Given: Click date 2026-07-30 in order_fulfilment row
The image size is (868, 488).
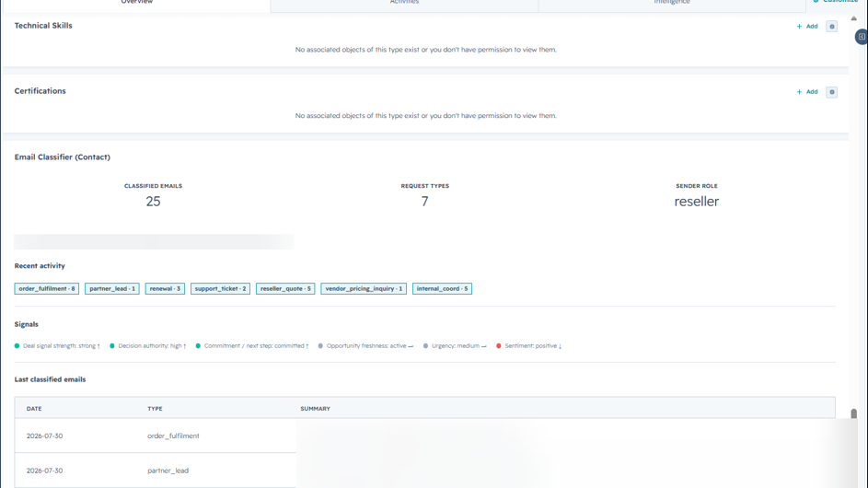Looking at the screenshot, I should point(44,436).
